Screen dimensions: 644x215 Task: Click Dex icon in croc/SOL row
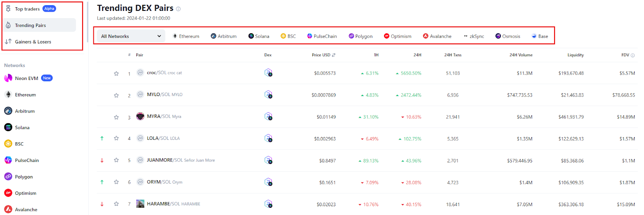coord(268,73)
